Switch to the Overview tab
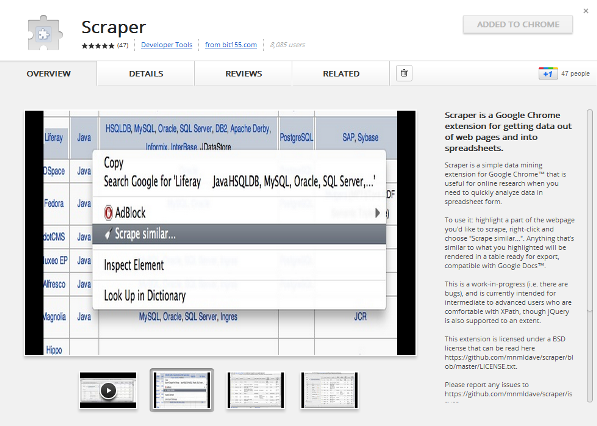 point(48,73)
